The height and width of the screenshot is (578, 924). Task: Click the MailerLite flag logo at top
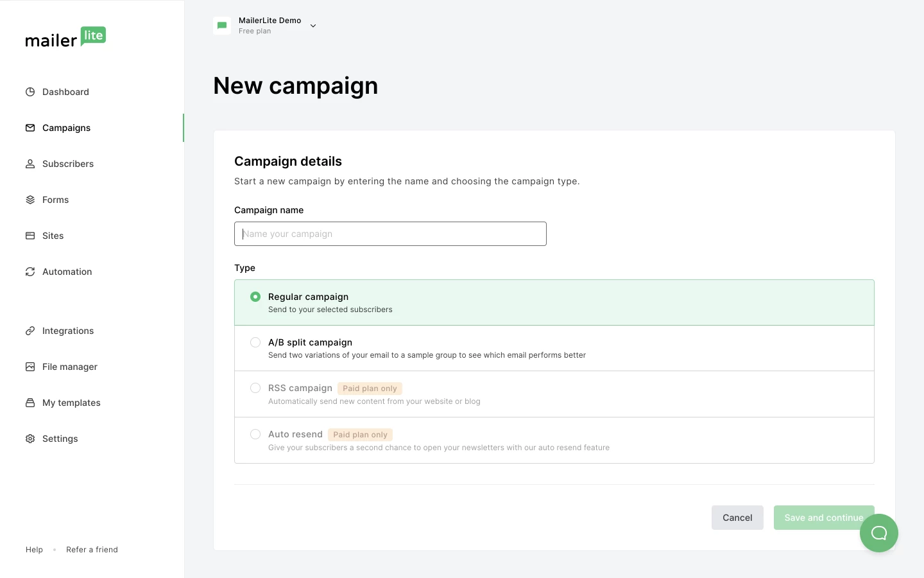[221, 26]
